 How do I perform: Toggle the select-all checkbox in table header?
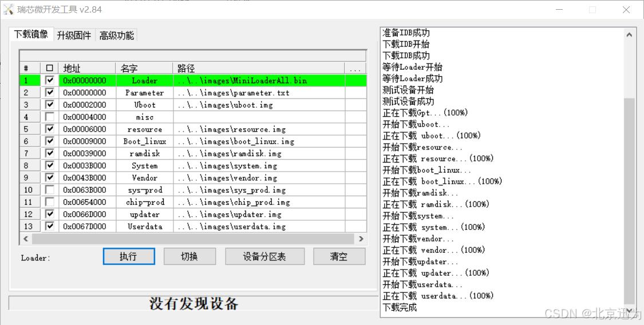[50, 68]
